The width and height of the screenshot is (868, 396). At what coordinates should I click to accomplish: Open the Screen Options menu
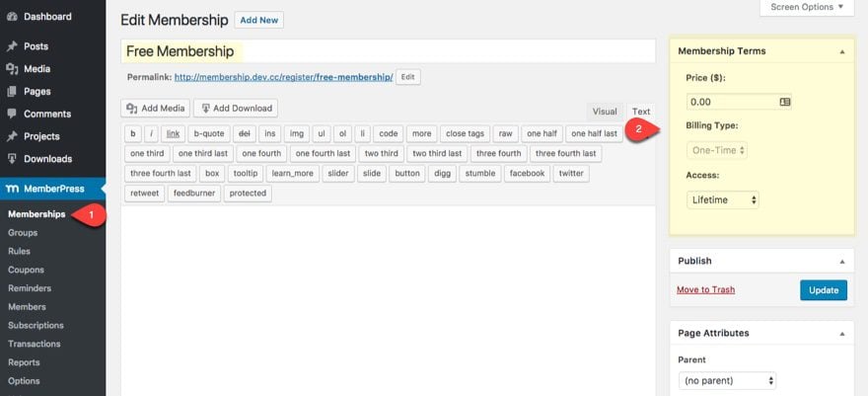807,7
